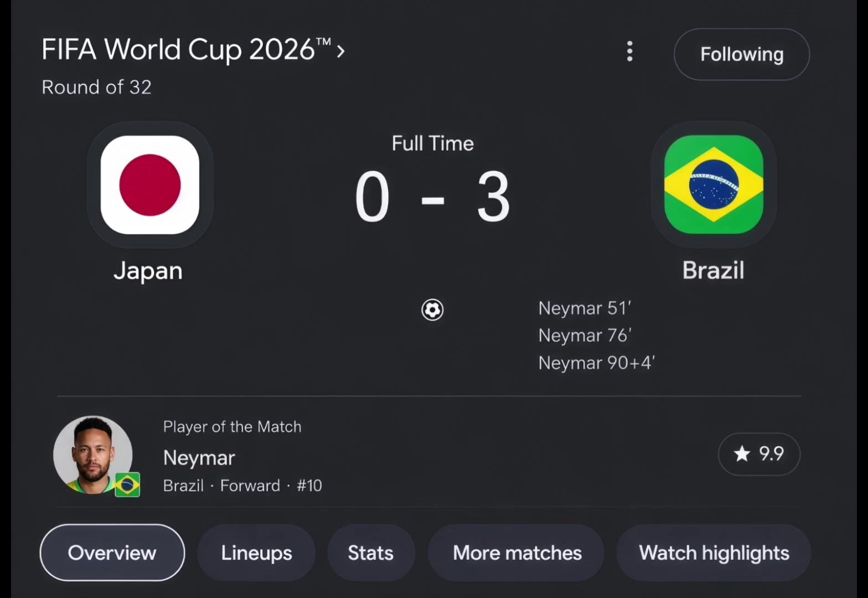Select the Brazil team name
Image resolution: width=868 pixels, height=598 pixels.
[x=714, y=270]
